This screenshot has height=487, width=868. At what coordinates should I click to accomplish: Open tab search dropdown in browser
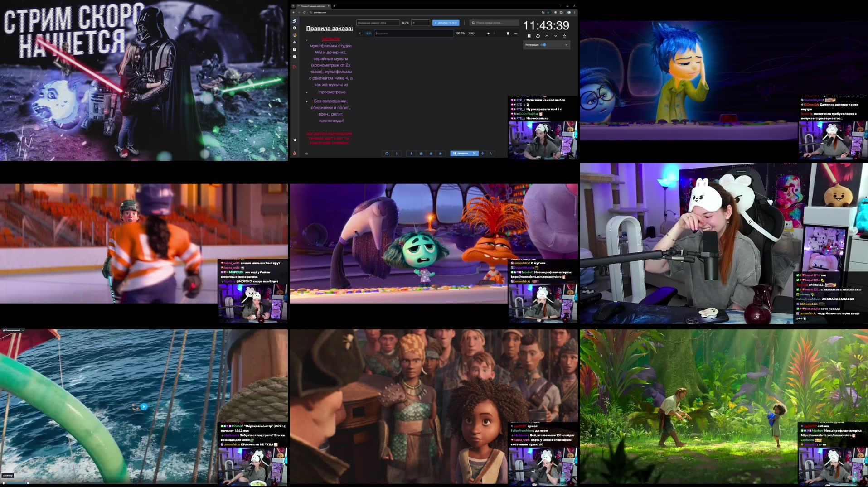click(x=293, y=6)
